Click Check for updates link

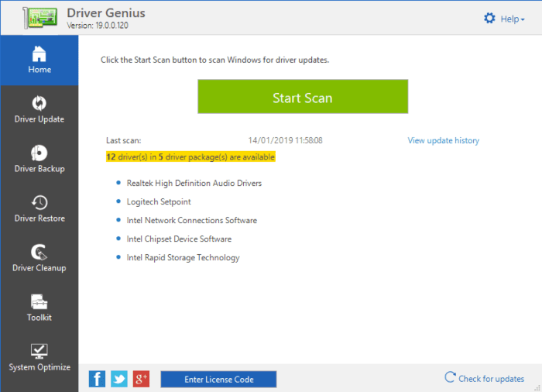484,378
